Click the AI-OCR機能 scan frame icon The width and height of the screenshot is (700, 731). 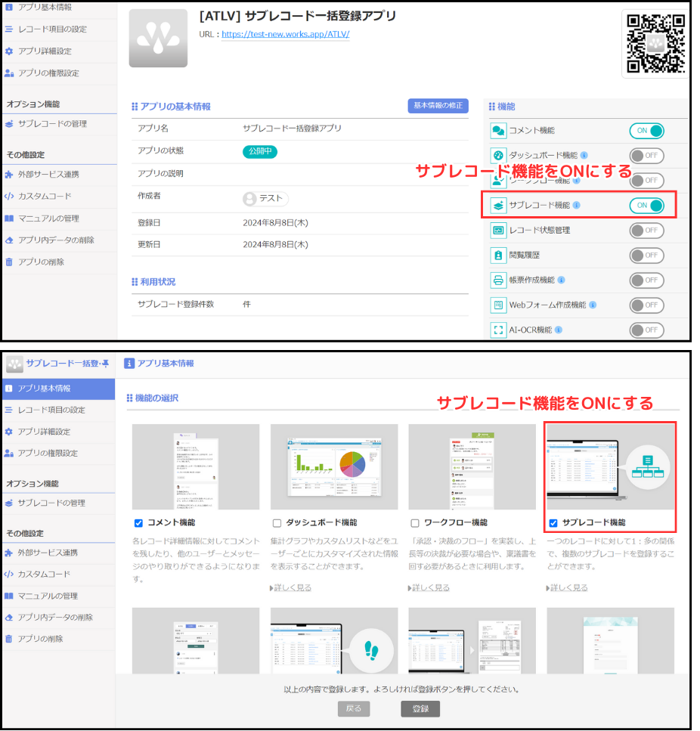(x=498, y=330)
